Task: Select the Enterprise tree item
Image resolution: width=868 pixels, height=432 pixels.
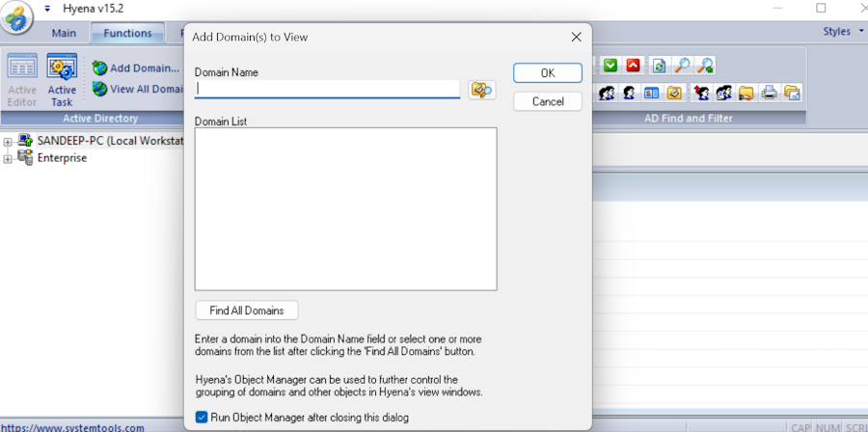Action: [62, 157]
